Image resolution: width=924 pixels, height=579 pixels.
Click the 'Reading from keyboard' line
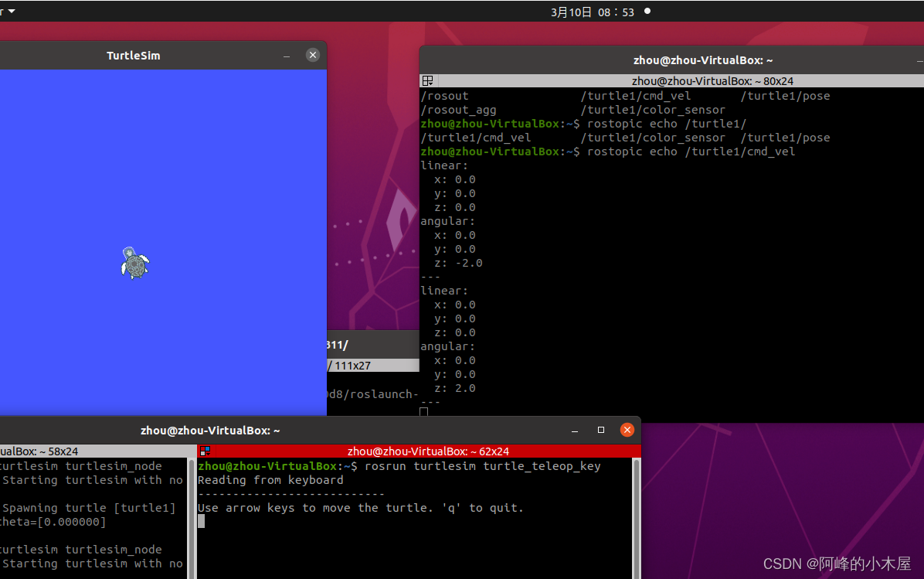coord(270,480)
